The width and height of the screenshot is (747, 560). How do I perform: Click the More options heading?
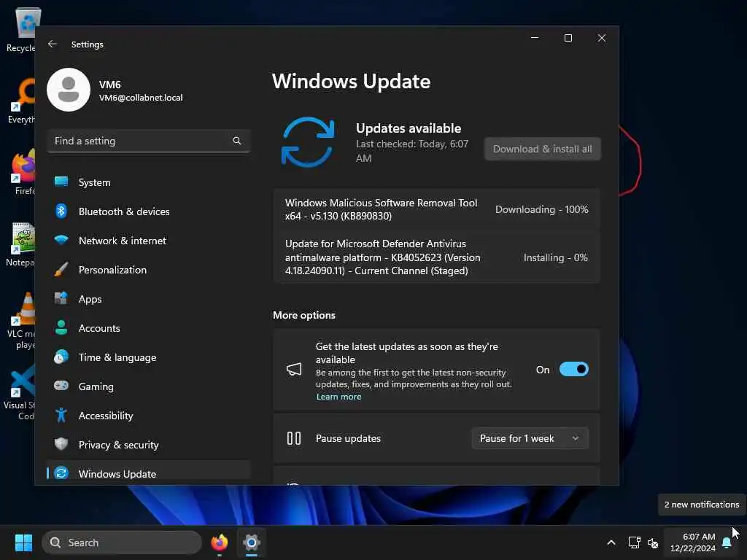click(x=304, y=315)
